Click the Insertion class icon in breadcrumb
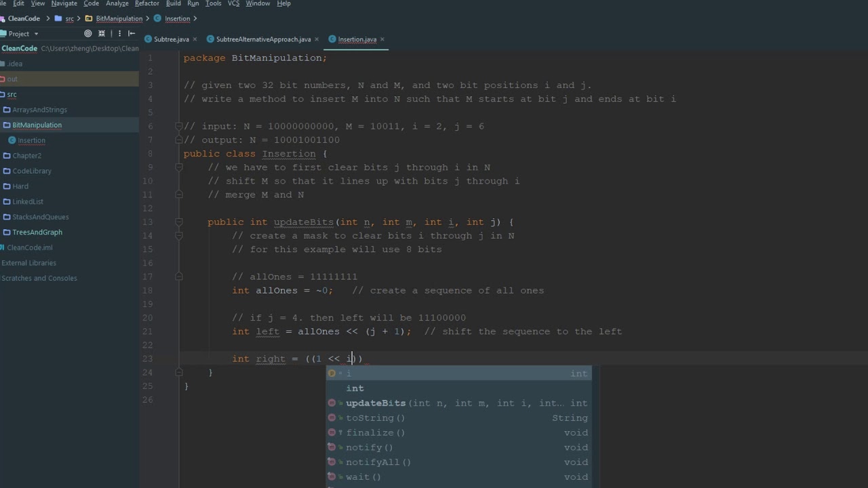Screen dimensions: 868x488 click(x=158, y=18)
